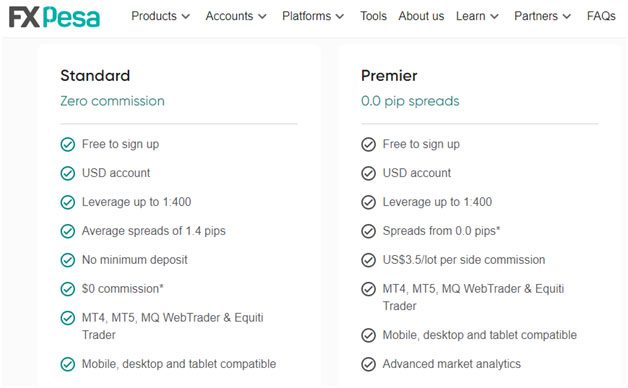Click the check icon beside $0 commission
Image resolution: width=628 pixels, height=388 pixels.
click(68, 289)
